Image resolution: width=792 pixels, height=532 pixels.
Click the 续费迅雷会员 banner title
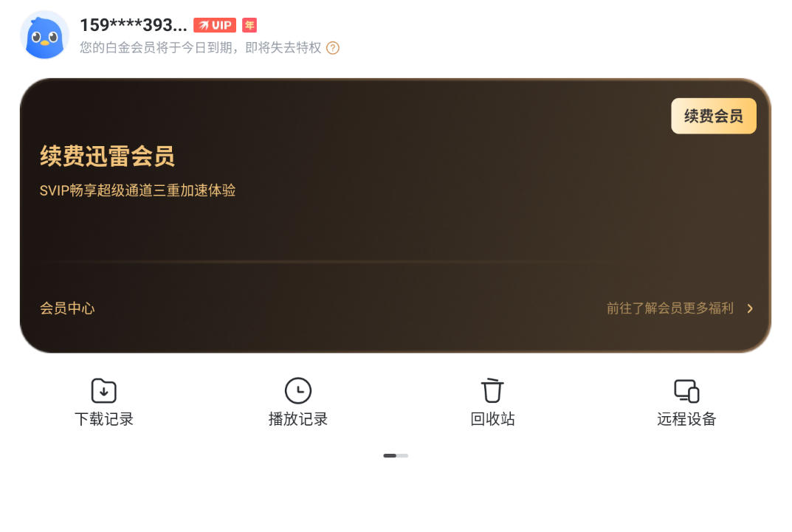pyautogui.click(x=108, y=156)
